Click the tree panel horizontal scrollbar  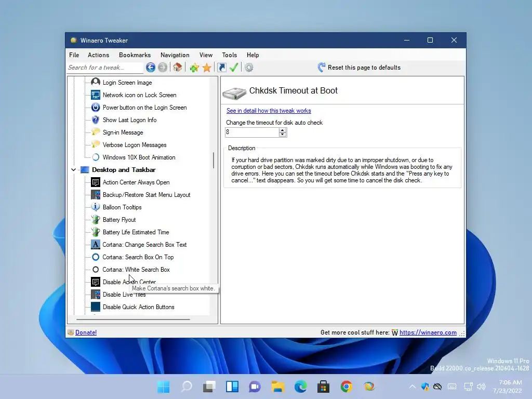(133, 320)
